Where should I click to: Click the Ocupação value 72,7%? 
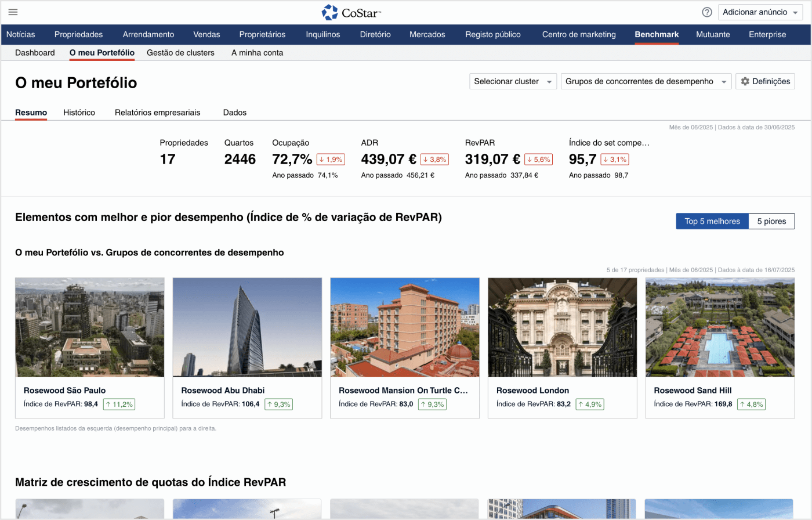tap(292, 159)
